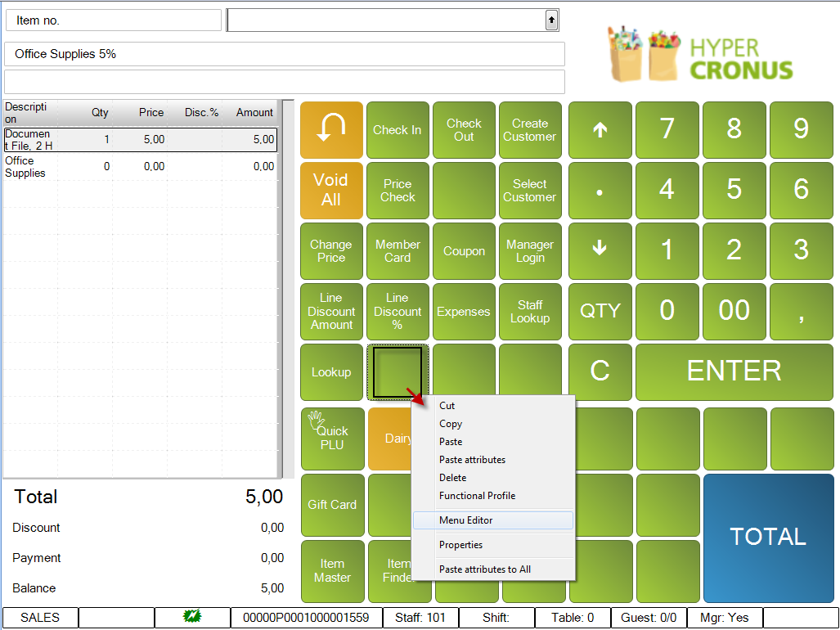Viewport: 840px width, 630px height.
Task: Click the orange return arrow button
Action: (x=331, y=130)
